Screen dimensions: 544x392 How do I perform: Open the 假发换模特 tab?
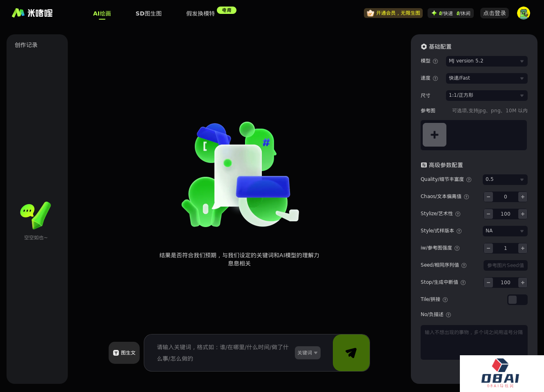pyautogui.click(x=201, y=13)
